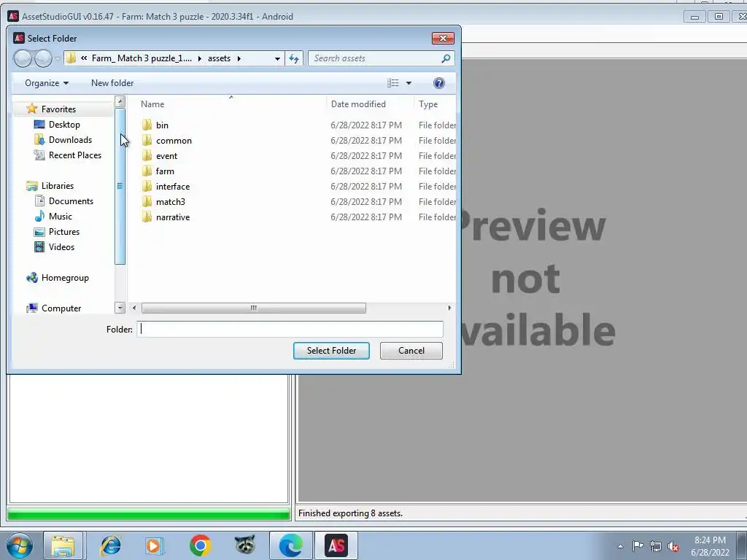This screenshot has width=747, height=560.
Task: Click the Finished exporting 8 assets status
Action: click(350, 513)
